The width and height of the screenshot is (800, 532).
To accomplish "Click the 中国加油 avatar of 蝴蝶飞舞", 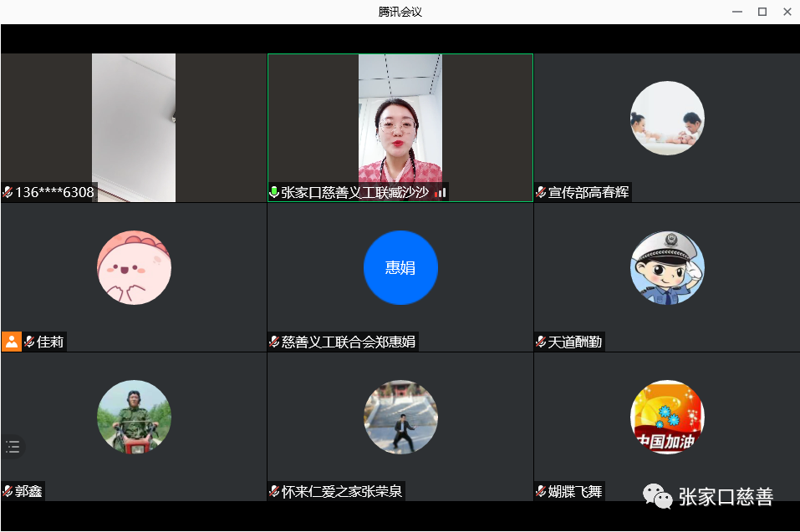I will tap(667, 417).
